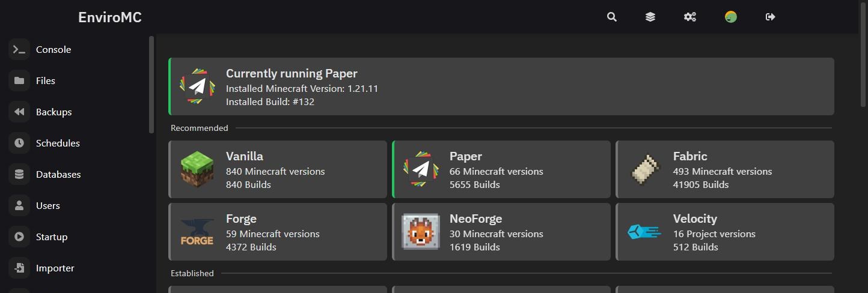Open the Startup play icon
The width and height of the screenshot is (868, 293).
coord(19,237)
